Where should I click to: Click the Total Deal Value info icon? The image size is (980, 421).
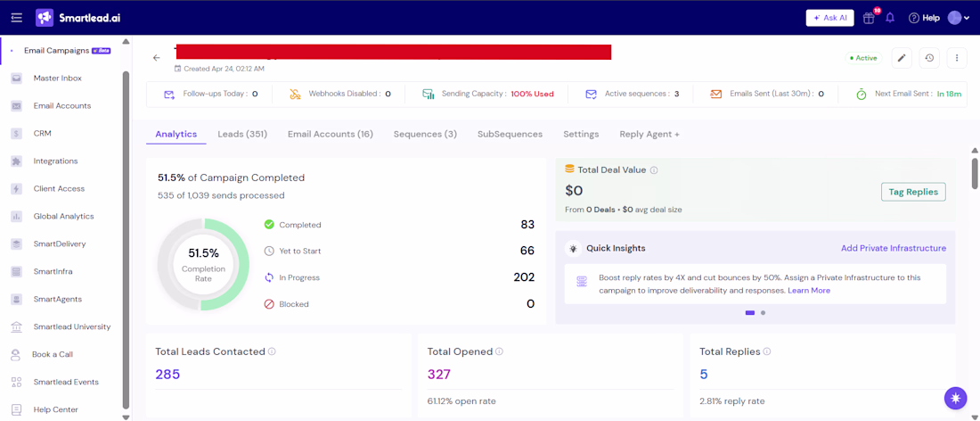click(654, 169)
